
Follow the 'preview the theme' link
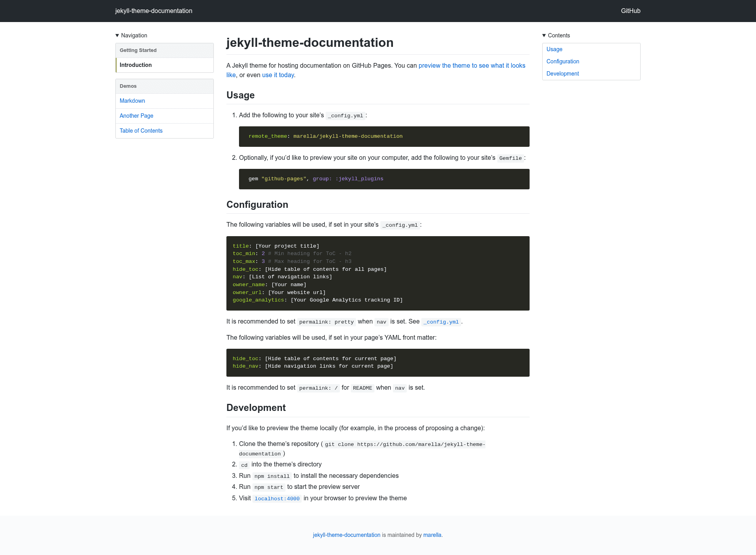[472, 65]
